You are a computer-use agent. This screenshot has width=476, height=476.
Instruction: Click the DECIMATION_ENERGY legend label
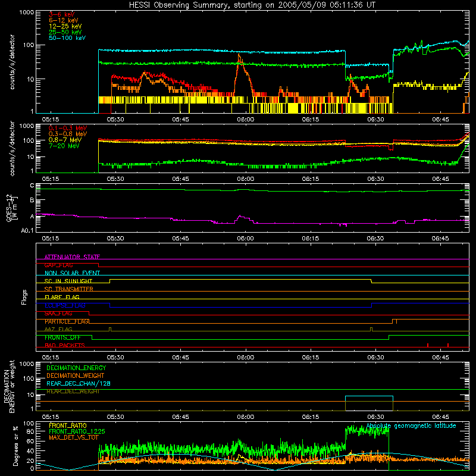coord(76,368)
